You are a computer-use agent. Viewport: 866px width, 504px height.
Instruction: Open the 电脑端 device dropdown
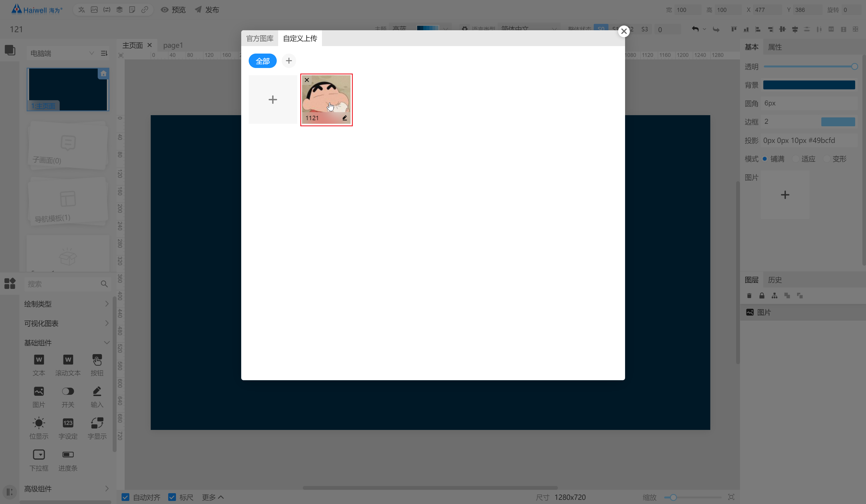coord(62,53)
